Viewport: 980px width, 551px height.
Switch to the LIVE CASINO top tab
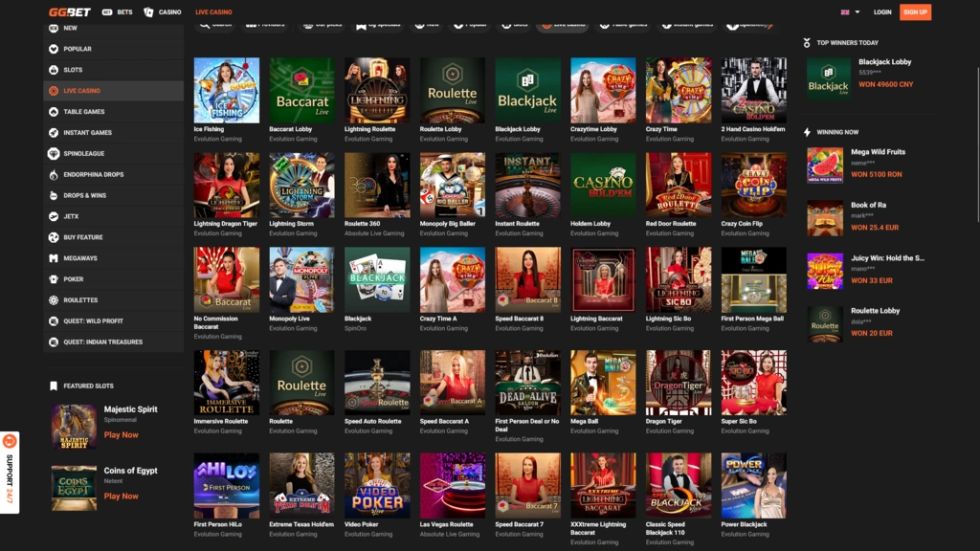point(213,11)
